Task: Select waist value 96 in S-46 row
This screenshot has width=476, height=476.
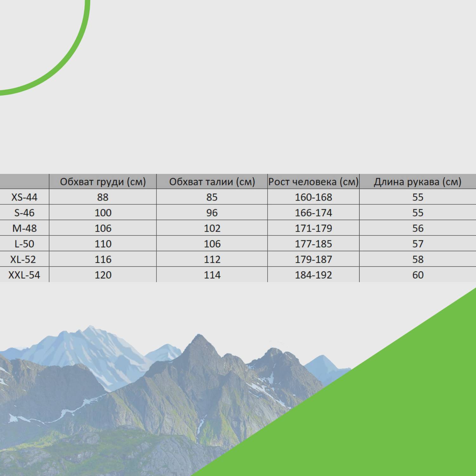Action: [212, 213]
